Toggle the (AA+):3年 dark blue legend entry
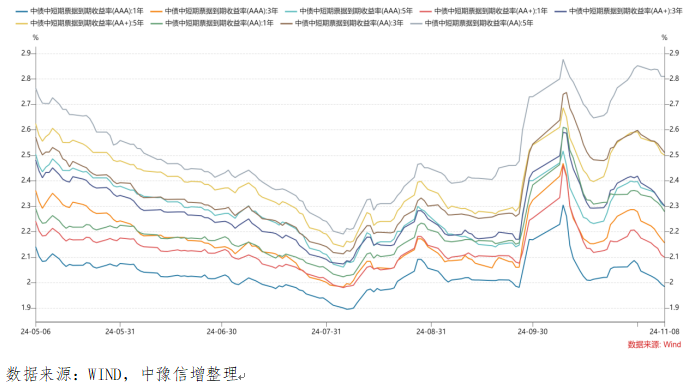The width and height of the screenshot is (692, 387). tap(618, 11)
